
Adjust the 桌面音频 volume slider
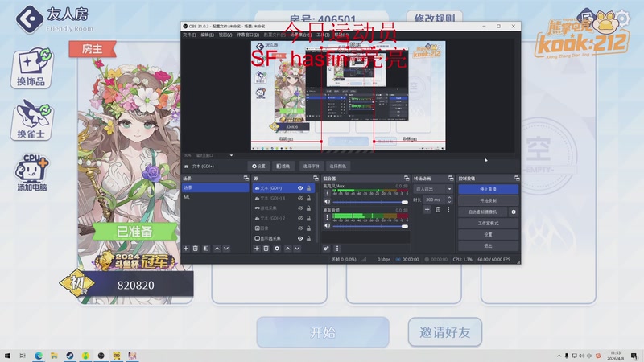370,226
